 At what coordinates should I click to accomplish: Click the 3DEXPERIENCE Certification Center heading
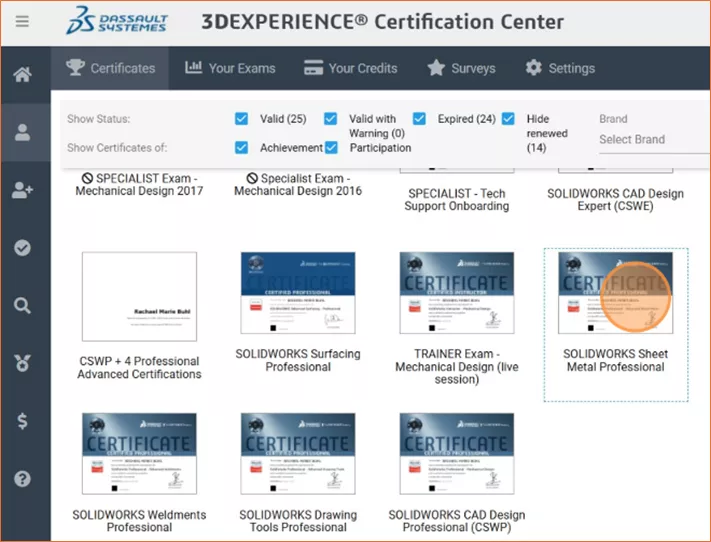click(382, 22)
